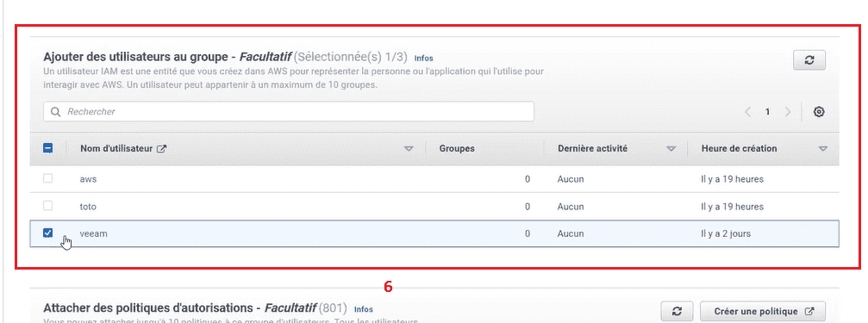
Task: Go to the previous users page arrow
Action: pos(748,112)
